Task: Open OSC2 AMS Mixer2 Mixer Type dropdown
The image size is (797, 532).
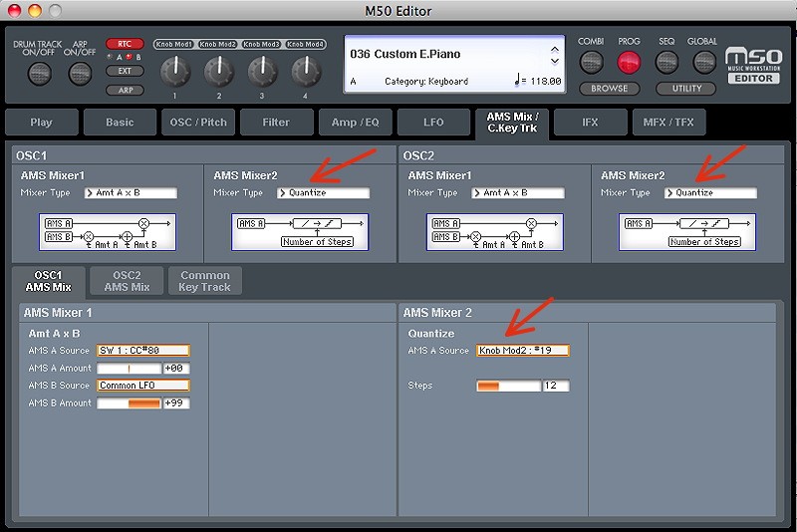Action: pyautogui.click(x=710, y=193)
